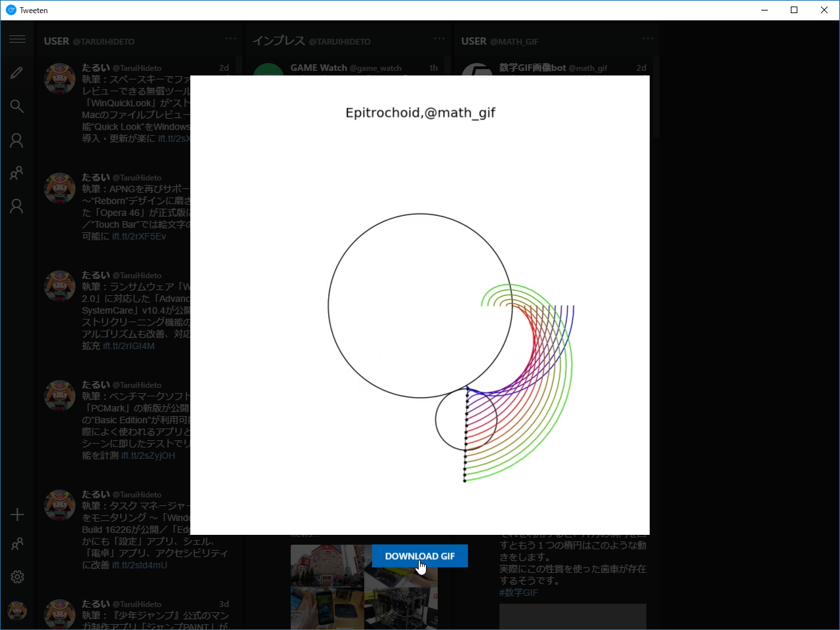Screen dimensions: 840x630
Task: Click the 3d timestamp on the 少年ジャンプ tweet
Action: [x=224, y=604]
